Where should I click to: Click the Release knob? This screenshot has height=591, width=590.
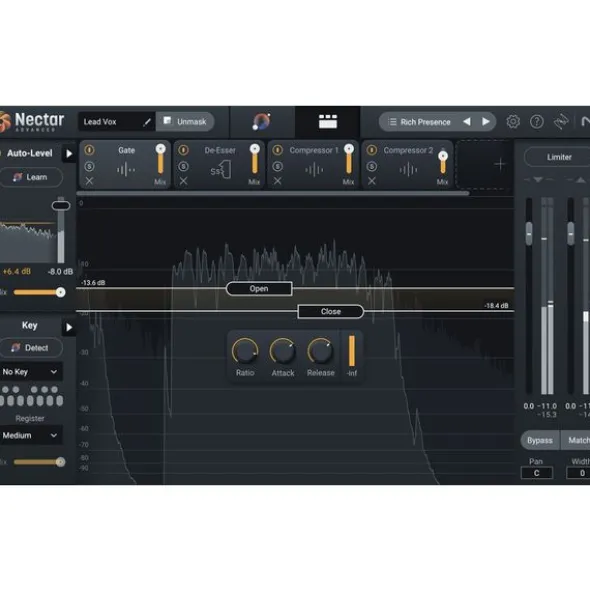[x=320, y=351]
